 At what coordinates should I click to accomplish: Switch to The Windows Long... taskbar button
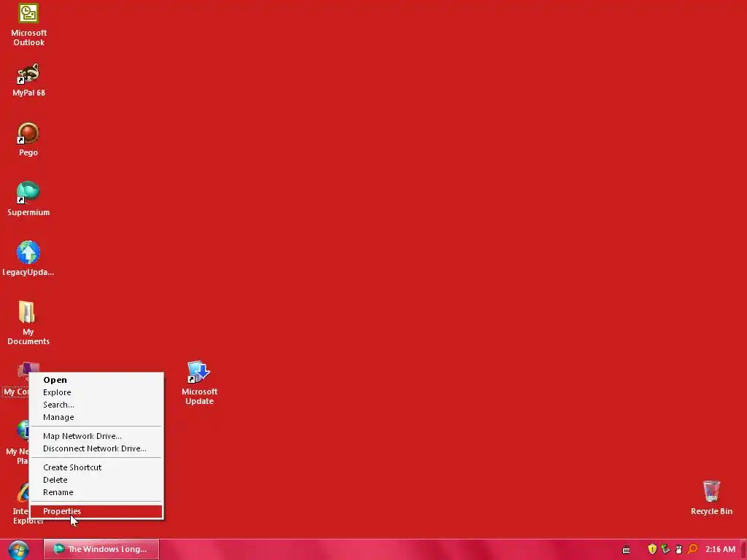(x=101, y=549)
